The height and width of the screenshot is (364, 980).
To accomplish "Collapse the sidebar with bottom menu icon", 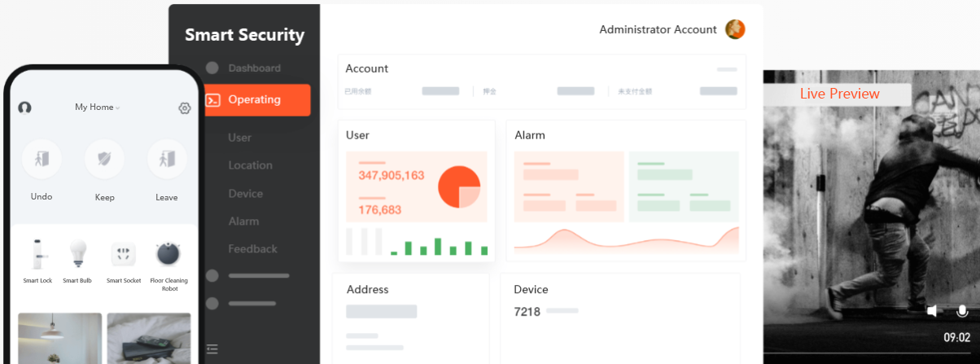I will click(212, 349).
